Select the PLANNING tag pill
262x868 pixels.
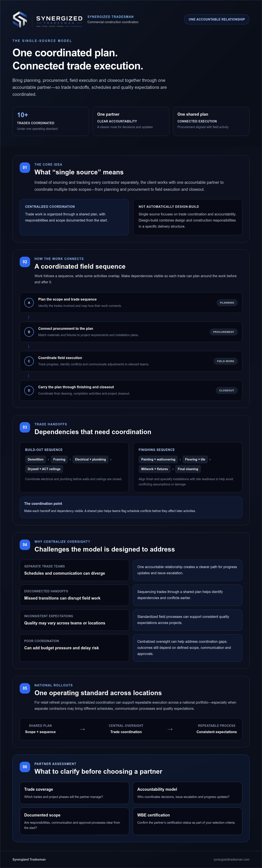pos(227,303)
